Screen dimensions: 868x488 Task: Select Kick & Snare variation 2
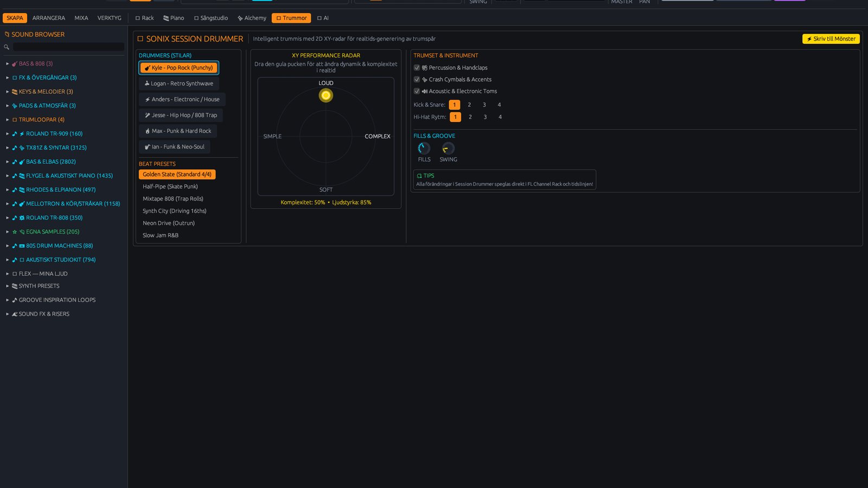tap(469, 105)
